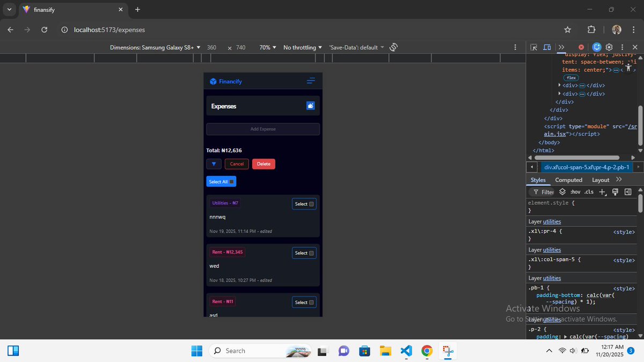
Task: Reload the localhost page
Action: [44, 29]
